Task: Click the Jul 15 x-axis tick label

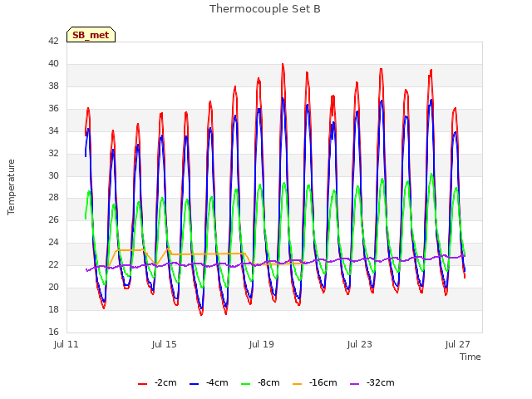Action: coord(165,344)
